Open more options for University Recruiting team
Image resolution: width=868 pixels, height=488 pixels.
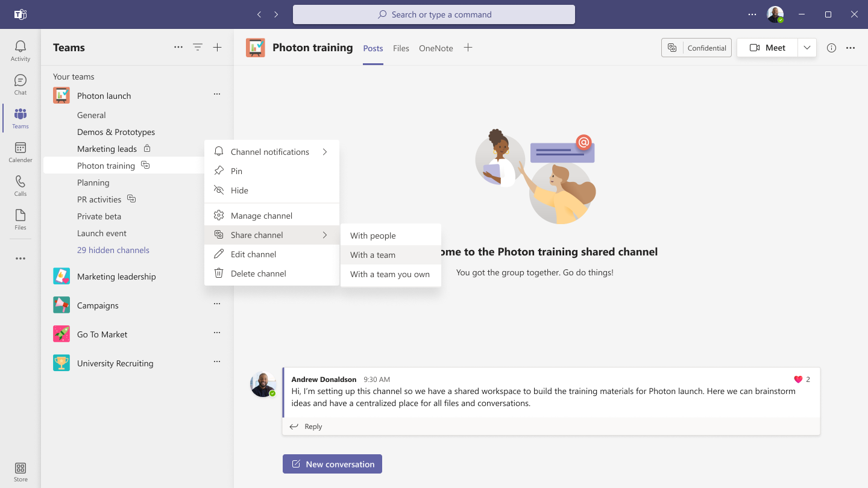point(217,361)
